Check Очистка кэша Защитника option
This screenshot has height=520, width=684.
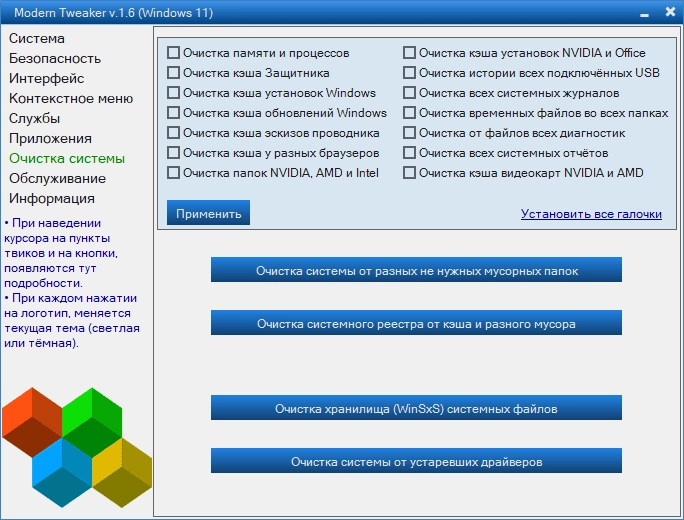(x=173, y=72)
